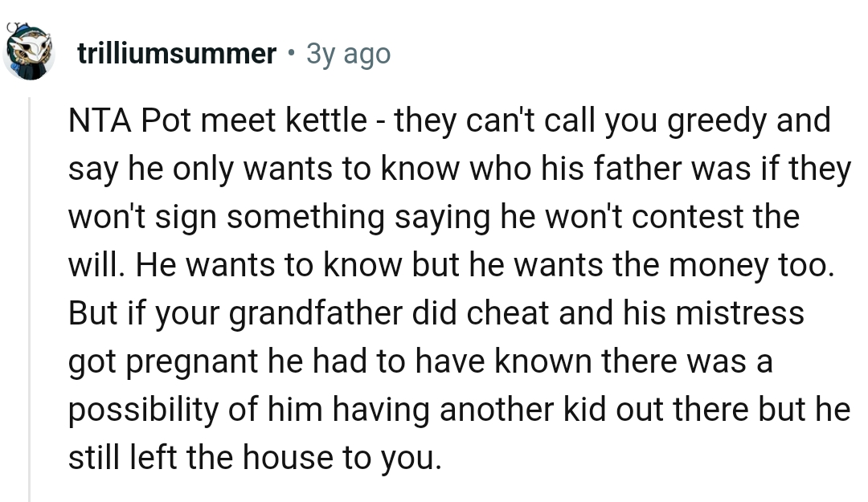The height and width of the screenshot is (502, 868).
Task: Click the dot separator beside the username
Action: (x=290, y=54)
